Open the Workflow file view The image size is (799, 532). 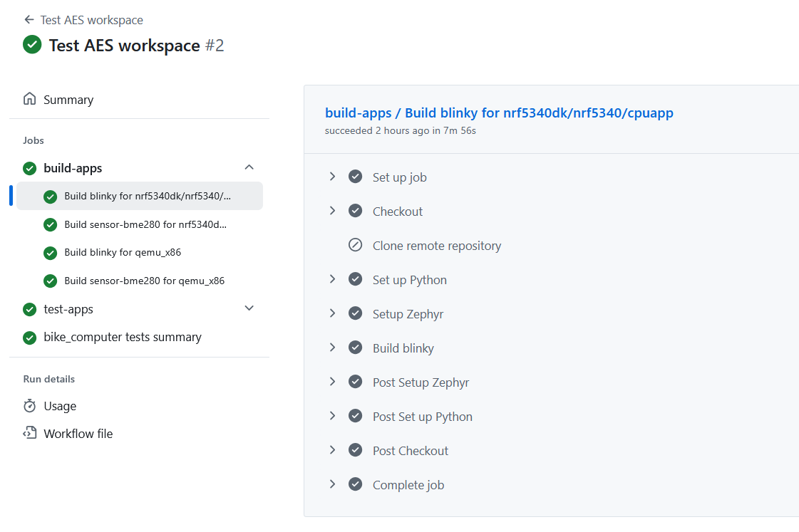[77, 433]
